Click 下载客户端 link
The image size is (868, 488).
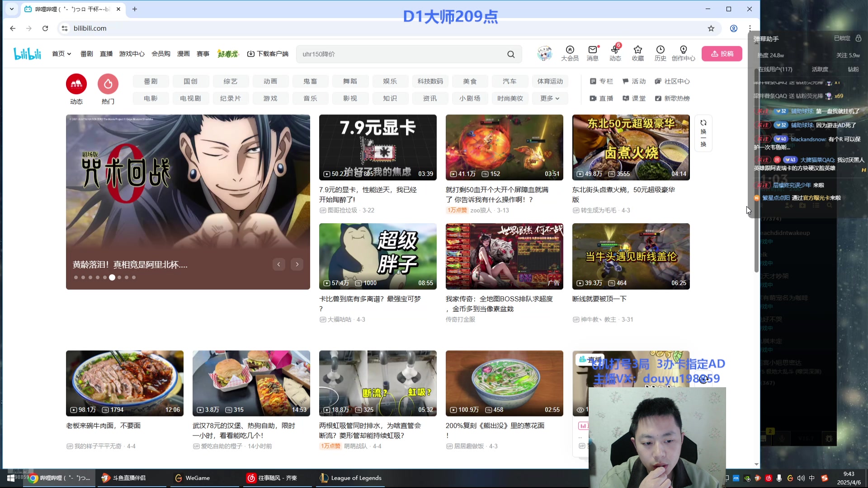(268, 54)
